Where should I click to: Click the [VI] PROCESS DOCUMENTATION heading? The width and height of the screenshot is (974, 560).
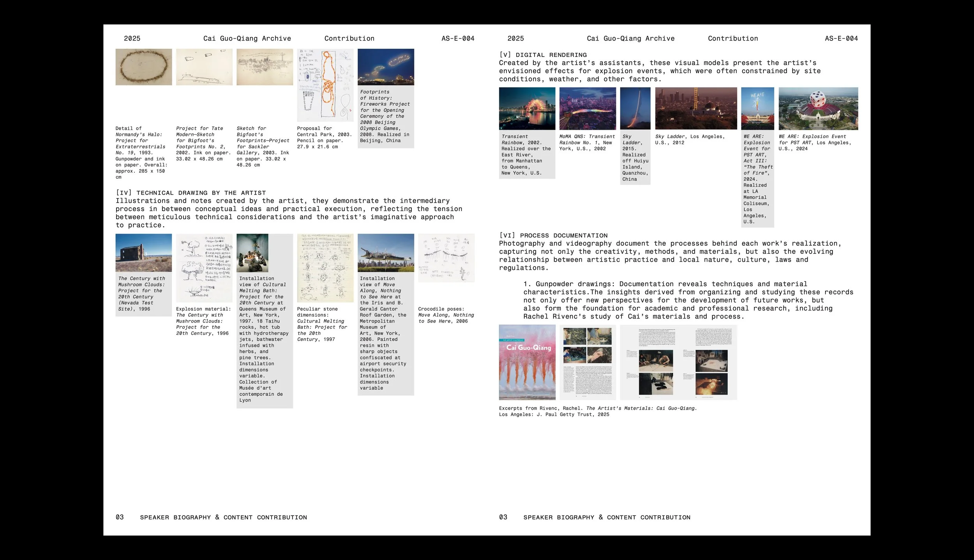553,235
